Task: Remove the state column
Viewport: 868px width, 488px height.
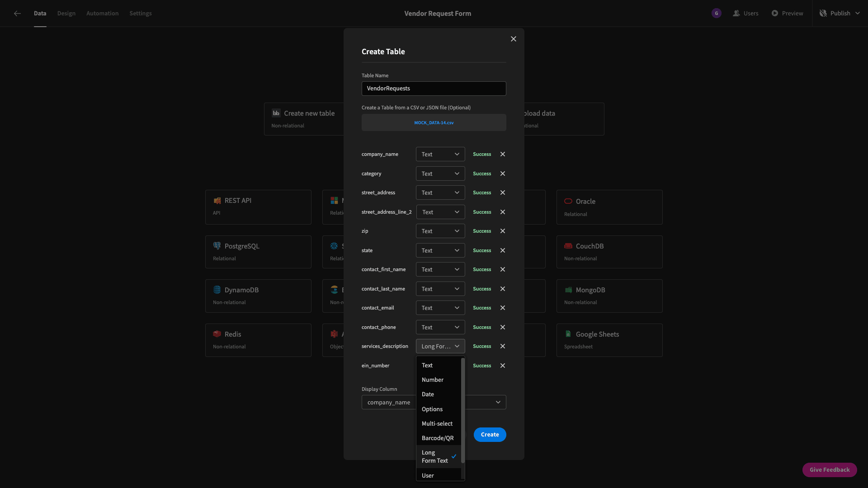Action: [x=503, y=250]
